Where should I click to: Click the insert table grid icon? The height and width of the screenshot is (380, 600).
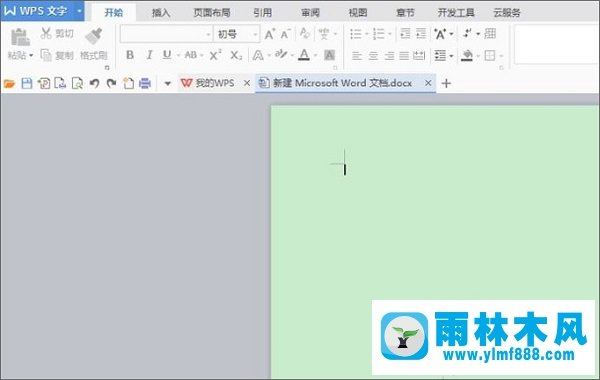click(490, 34)
